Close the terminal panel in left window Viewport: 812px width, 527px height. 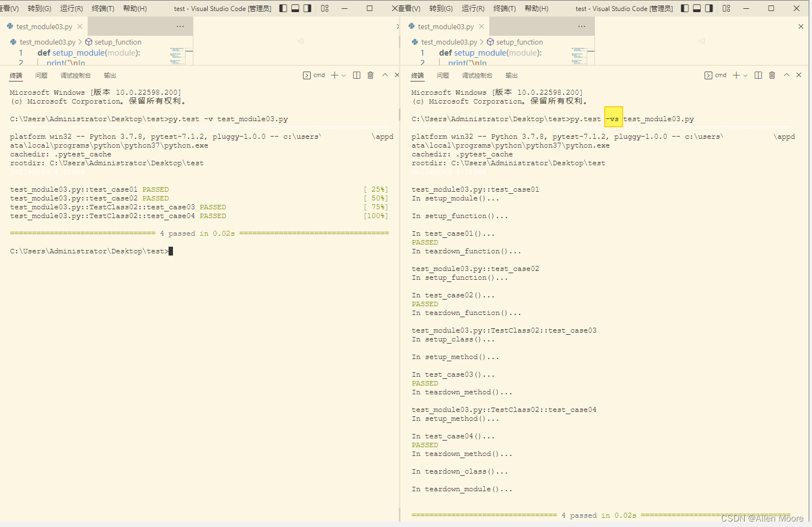coord(397,75)
